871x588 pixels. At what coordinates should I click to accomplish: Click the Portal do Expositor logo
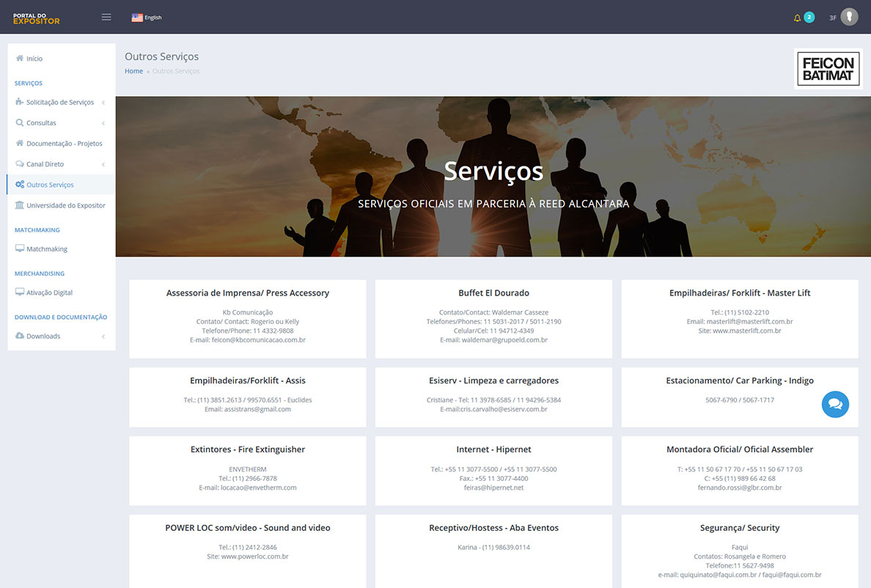[x=36, y=18]
